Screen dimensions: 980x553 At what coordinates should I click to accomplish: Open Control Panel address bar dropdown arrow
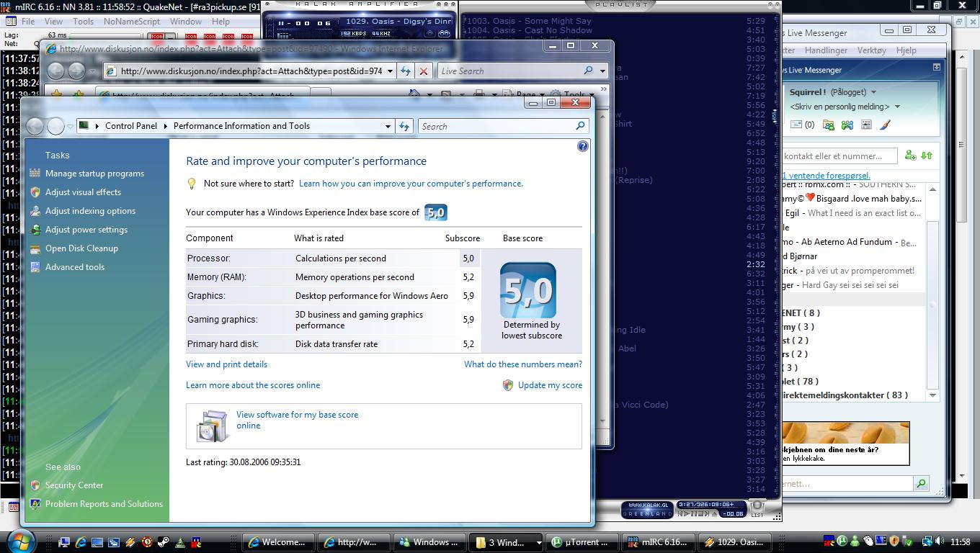pos(388,126)
